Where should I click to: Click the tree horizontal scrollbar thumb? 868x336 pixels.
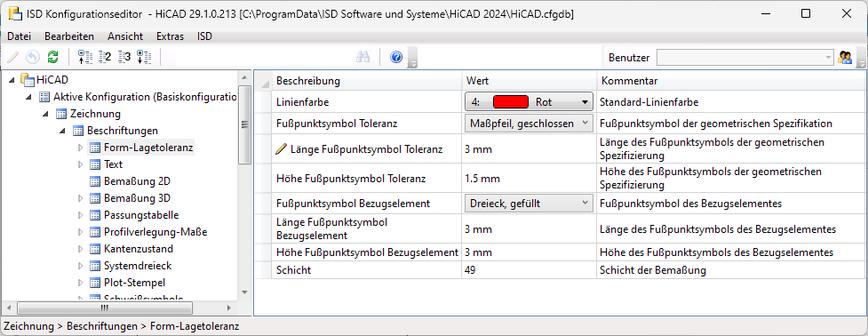tap(105, 308)
